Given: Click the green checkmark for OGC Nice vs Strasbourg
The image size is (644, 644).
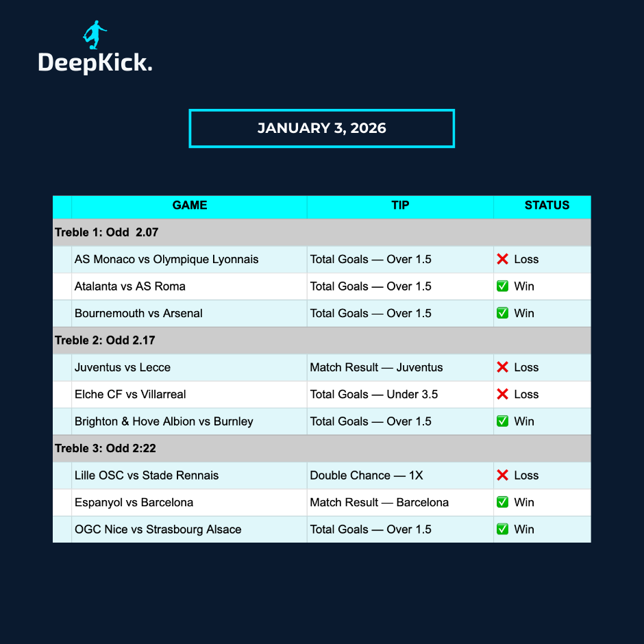Looking at the screenshot, I should pyautogui.click(x=502, y=529).
